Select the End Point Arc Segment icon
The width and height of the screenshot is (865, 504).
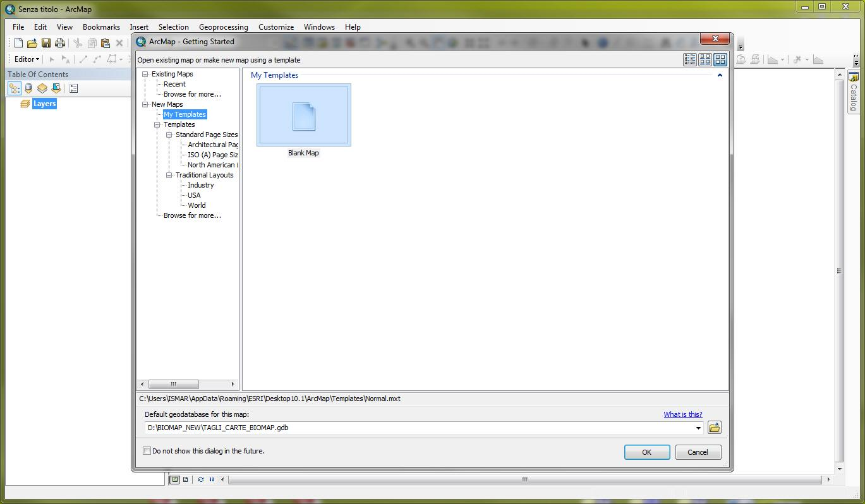coord(97,59)
